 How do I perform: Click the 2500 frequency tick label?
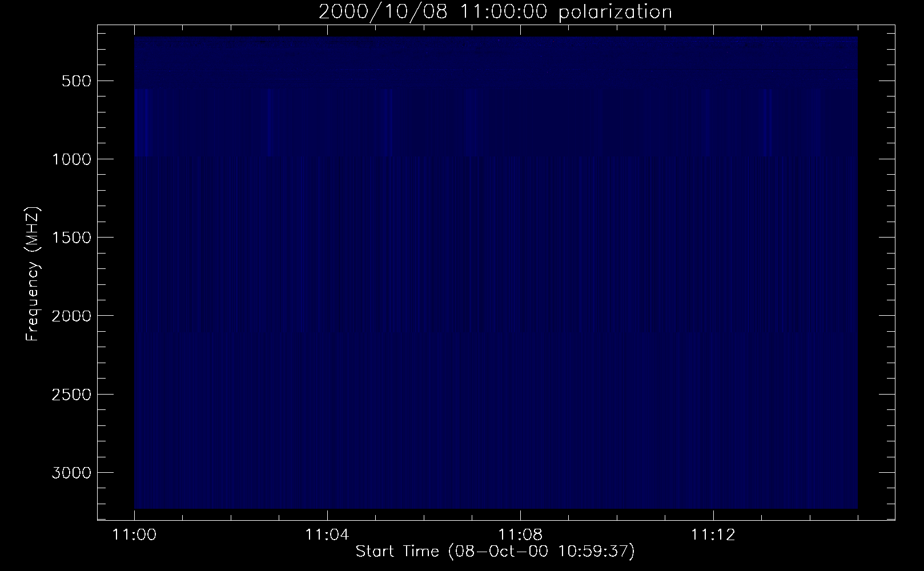tap(71, 395)
